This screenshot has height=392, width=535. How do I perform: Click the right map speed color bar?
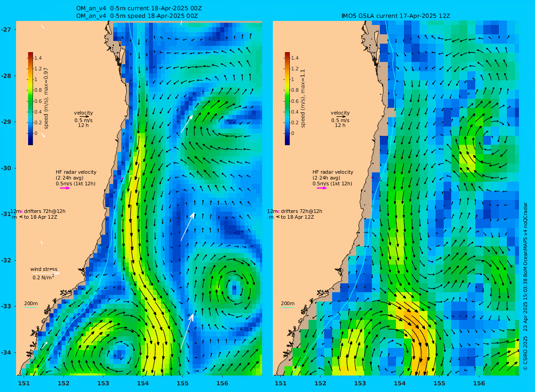pos(287,98)
